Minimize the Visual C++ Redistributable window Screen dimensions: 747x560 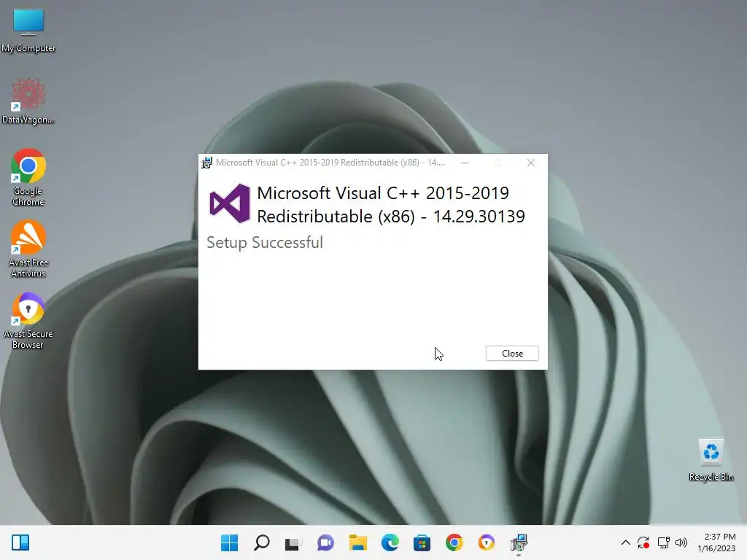465,163
